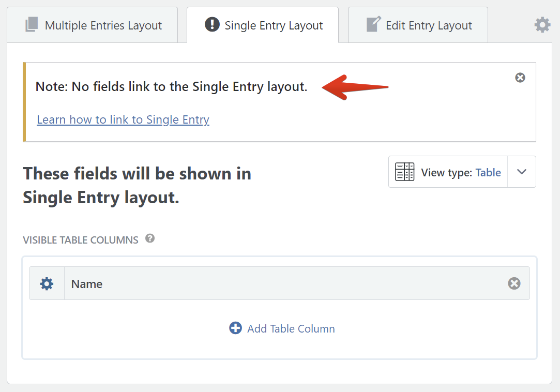Expand the View type dropdown chevron
This screenshot has height=392, width=560.
(522, 172)
